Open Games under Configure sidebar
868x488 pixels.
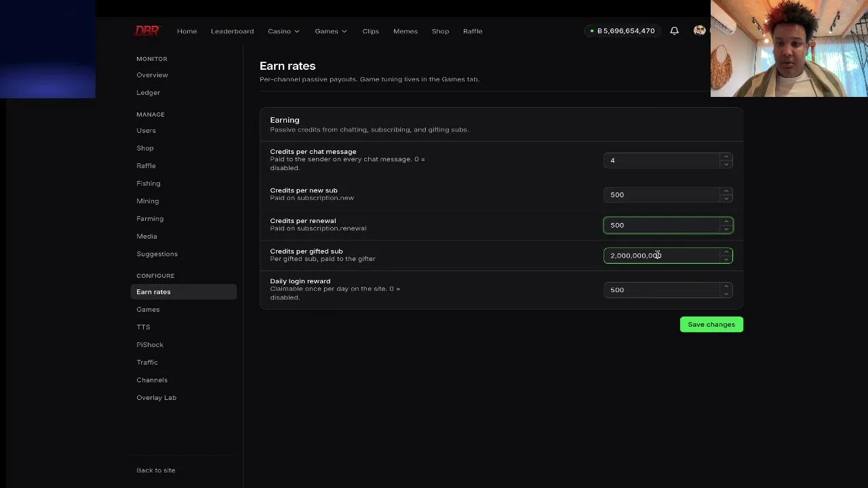pyautogui.click(x=148, y=309)
